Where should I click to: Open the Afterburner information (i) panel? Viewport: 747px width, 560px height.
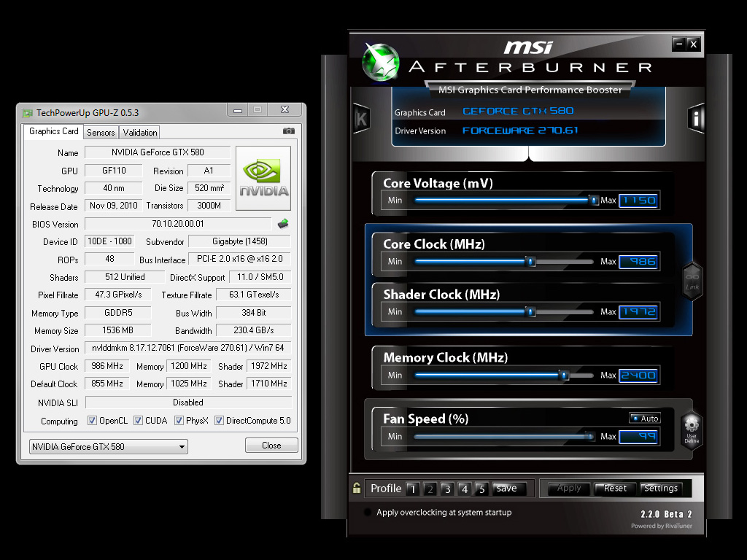coord(695,118)
